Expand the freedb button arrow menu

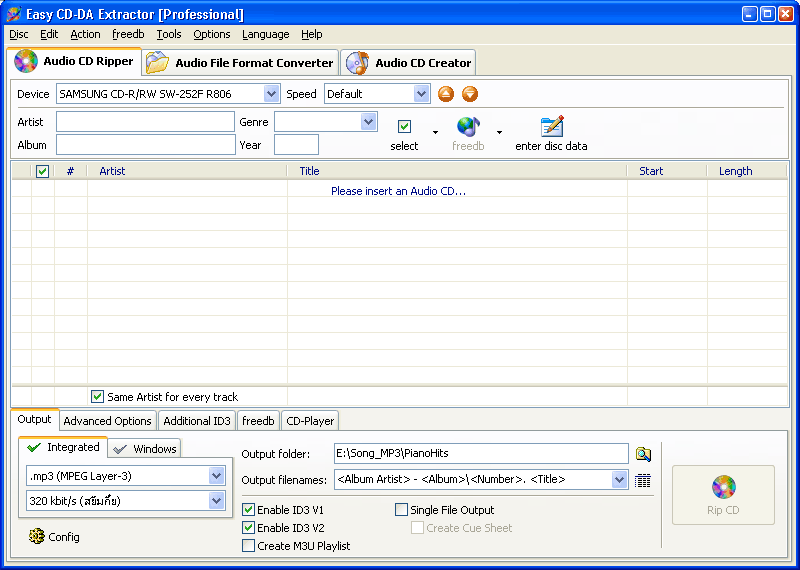point(499,132)
